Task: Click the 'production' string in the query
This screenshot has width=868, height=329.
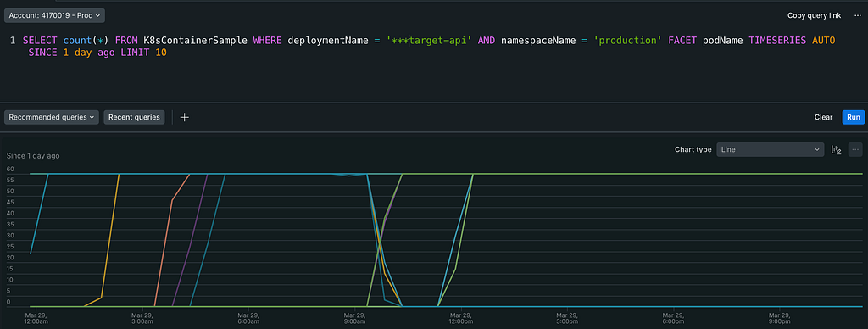Action: coord(628,41)
